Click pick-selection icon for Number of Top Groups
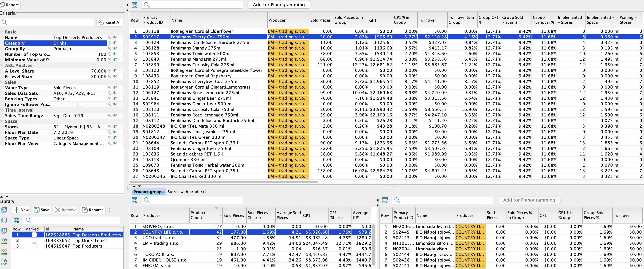This screenshot has height=269, width=644. point(115,54)
